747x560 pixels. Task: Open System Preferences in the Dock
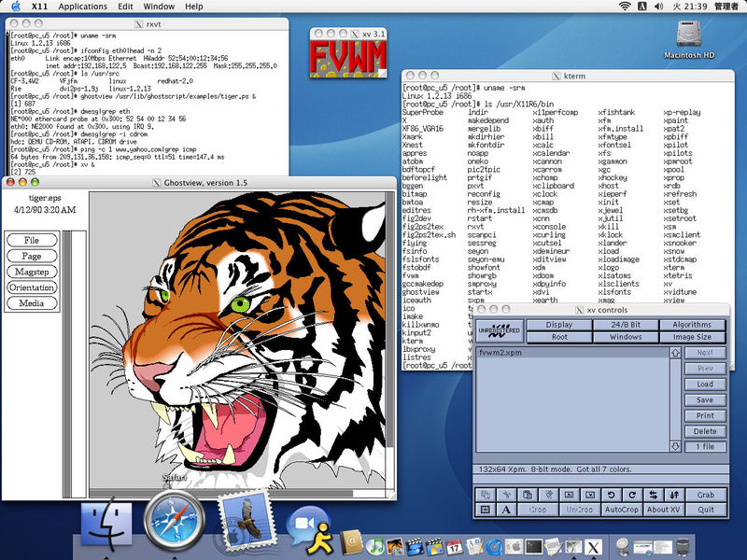(514, 546)
